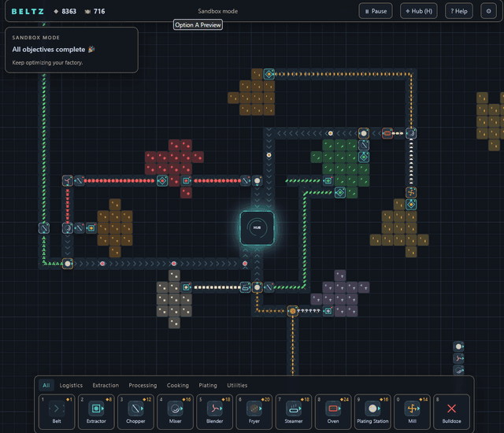Image resolution: width=504 pixels, height=433 pixels.
Task: Click the fryer machine below the hub
Action: 292,311
